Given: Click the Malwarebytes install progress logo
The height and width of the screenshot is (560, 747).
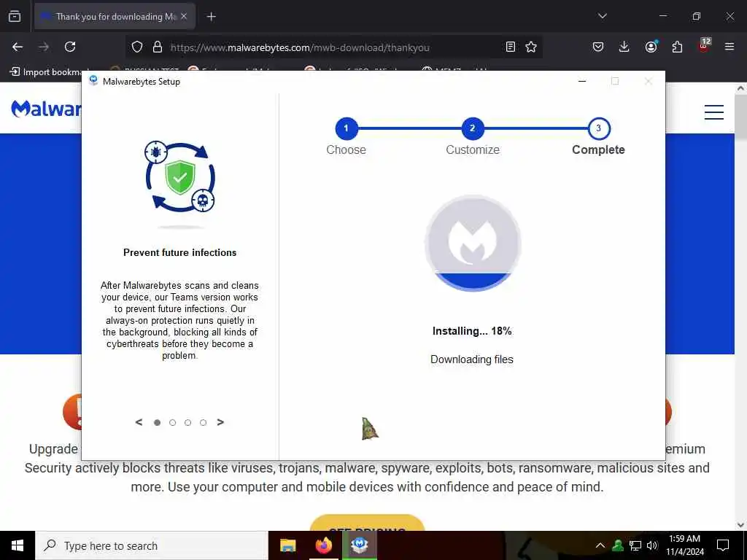Looking at the screenshot, I should point(473,243).
